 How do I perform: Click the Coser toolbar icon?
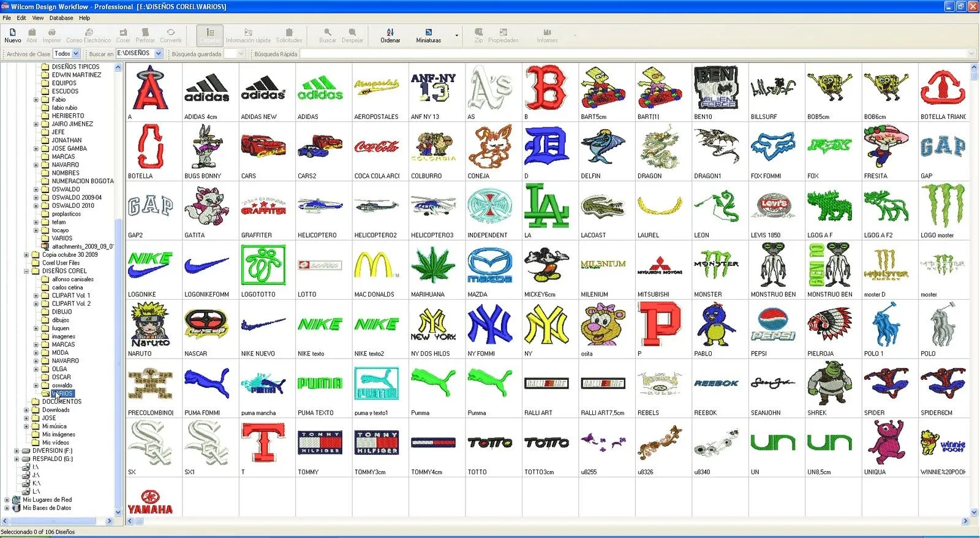click(123, 36)
